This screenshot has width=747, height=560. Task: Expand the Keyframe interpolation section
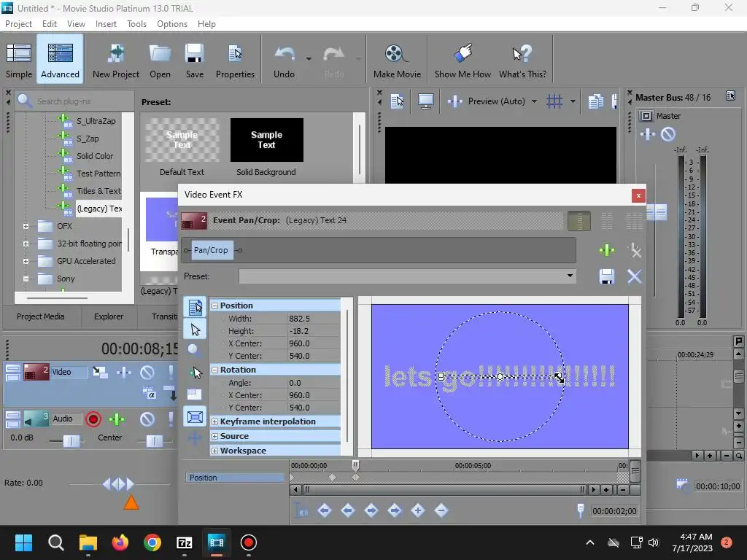click(215, 422)
